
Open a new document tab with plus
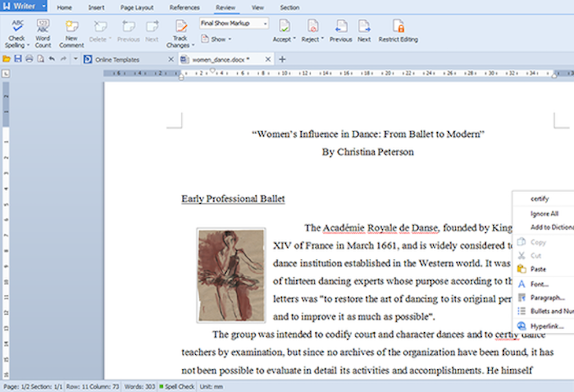(282, 59)
